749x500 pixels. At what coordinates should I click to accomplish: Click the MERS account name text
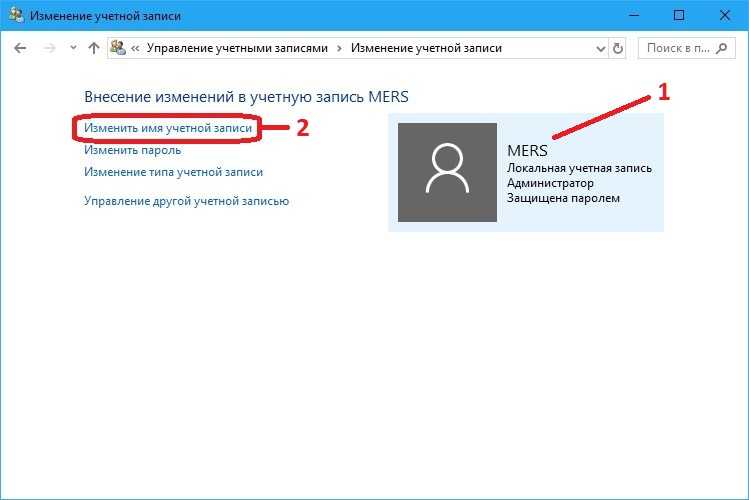pyautogui.click(x=527, y=150)
